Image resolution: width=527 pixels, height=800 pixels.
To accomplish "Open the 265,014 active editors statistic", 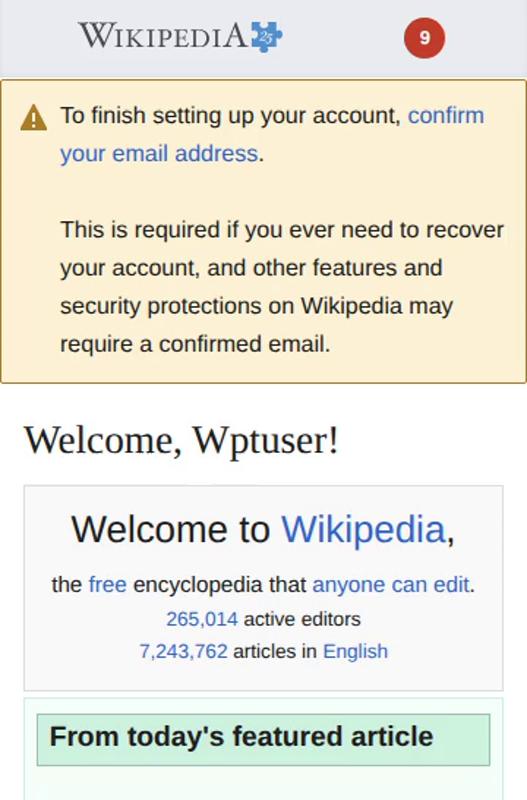I will [202, 619].
